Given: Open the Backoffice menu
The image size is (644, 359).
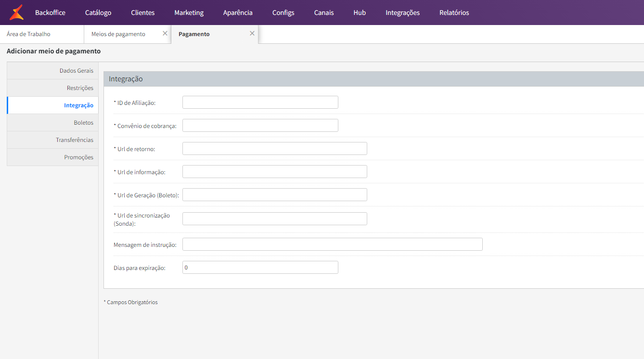Looking at the screenshot, I should [50, 13].
